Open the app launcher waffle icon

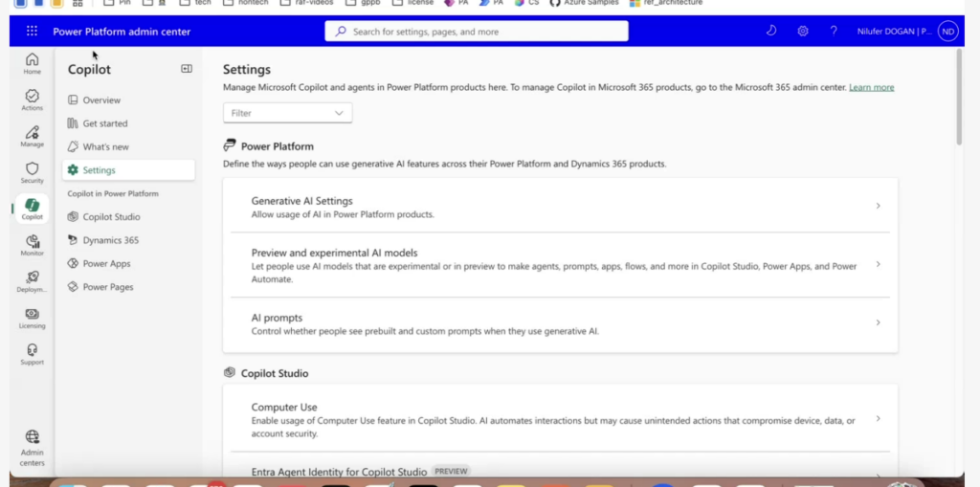(x=32, y=32)
